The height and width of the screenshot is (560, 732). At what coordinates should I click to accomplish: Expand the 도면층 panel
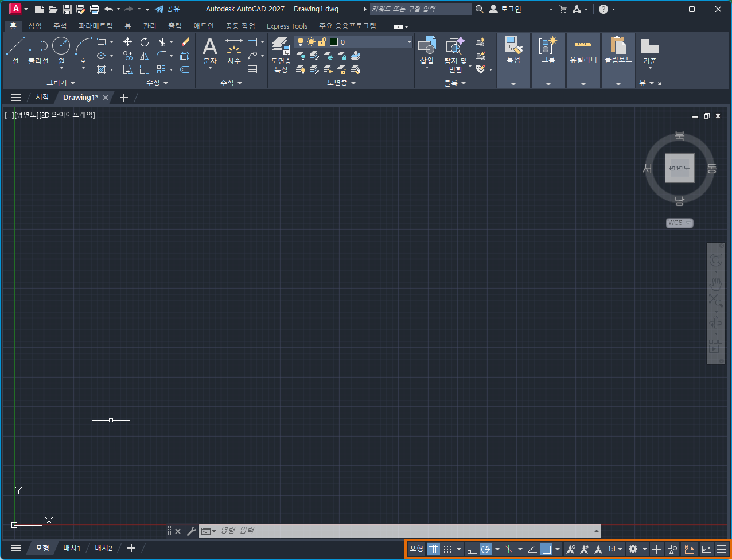(x=341, y=83)
